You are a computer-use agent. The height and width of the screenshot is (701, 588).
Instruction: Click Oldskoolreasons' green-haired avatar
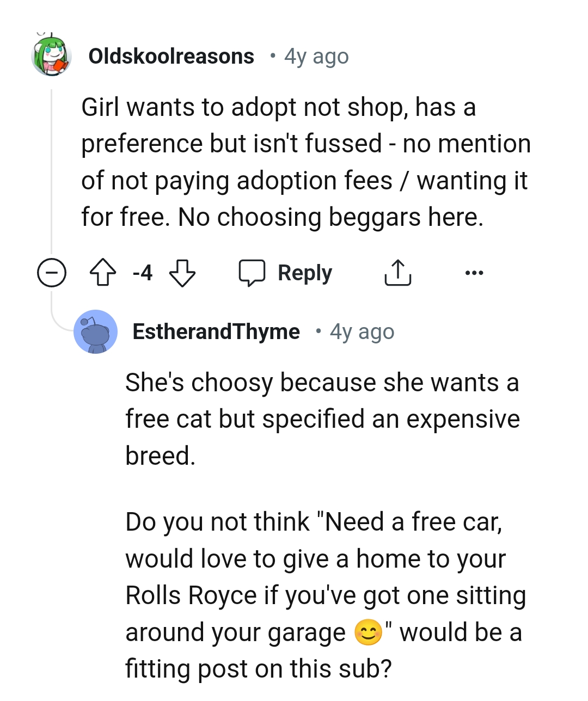tap(52, 56)
